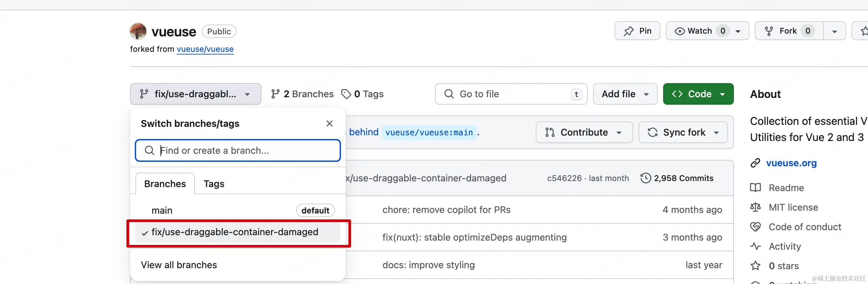Select the main default branch

(x=162, y=210)
